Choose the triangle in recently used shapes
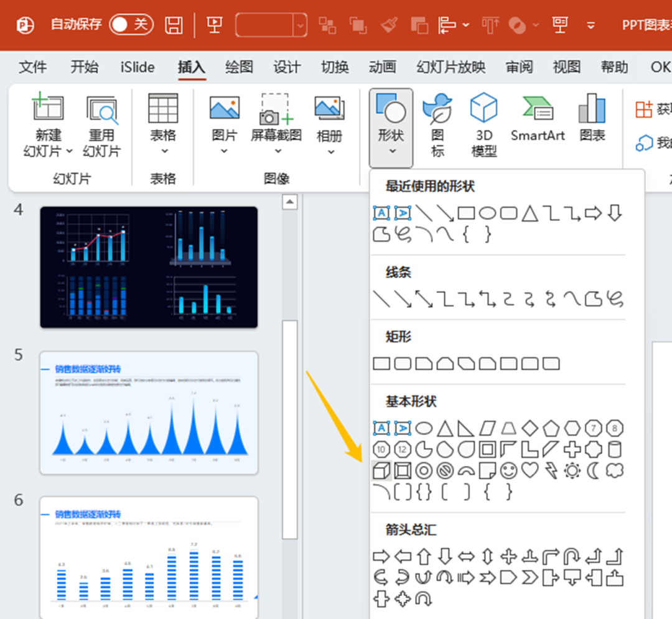Screen dimensions: 672x619 (530, 213)
